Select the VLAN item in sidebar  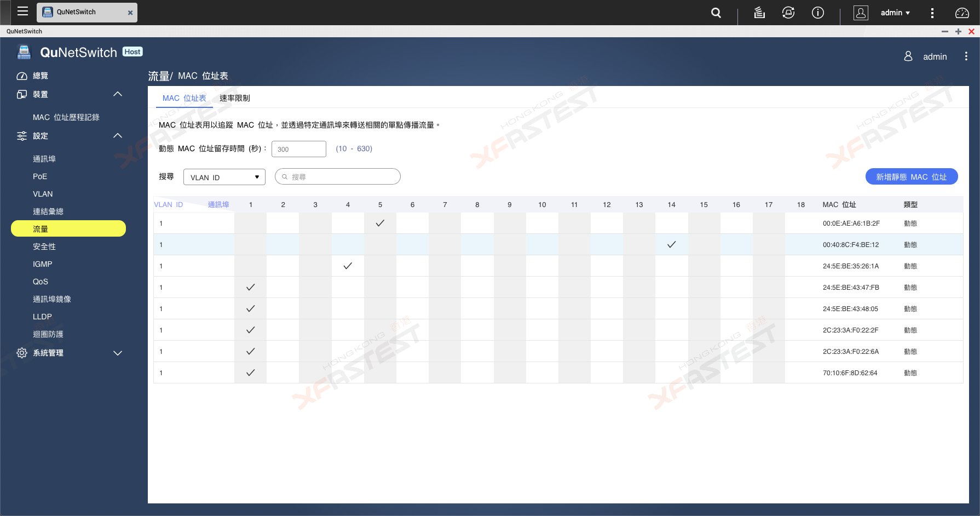pyautogui.click(x=43, y=194)
